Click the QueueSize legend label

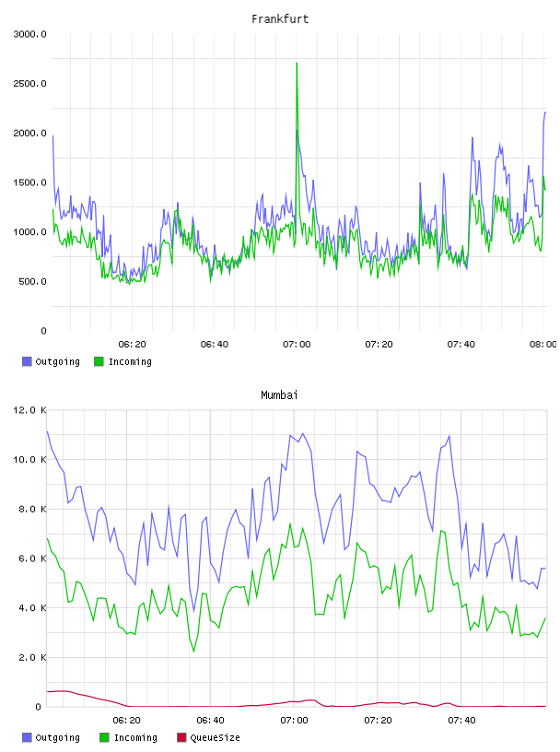click(x=216, y=737)
